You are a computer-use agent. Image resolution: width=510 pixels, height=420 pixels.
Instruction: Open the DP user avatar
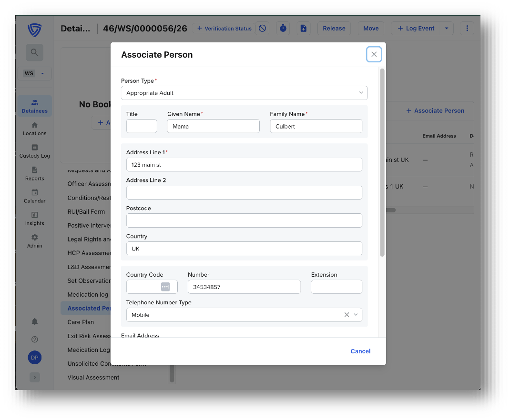(34, 358)
